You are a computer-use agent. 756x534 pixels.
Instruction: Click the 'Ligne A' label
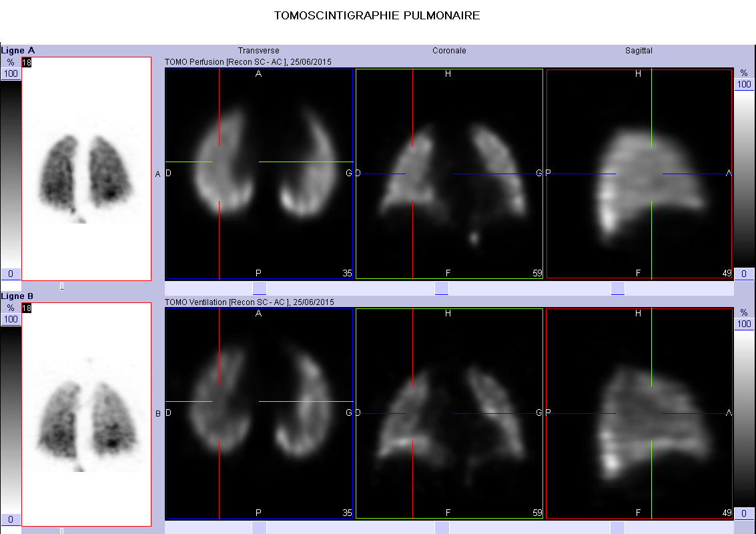coord(18,51)
